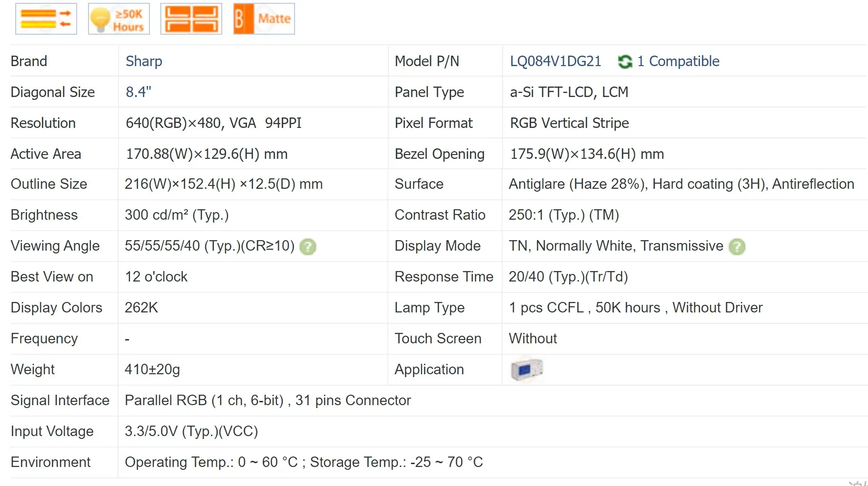Click the weight value 410±20g
This screenshot has height=486, width=868.
152,369
